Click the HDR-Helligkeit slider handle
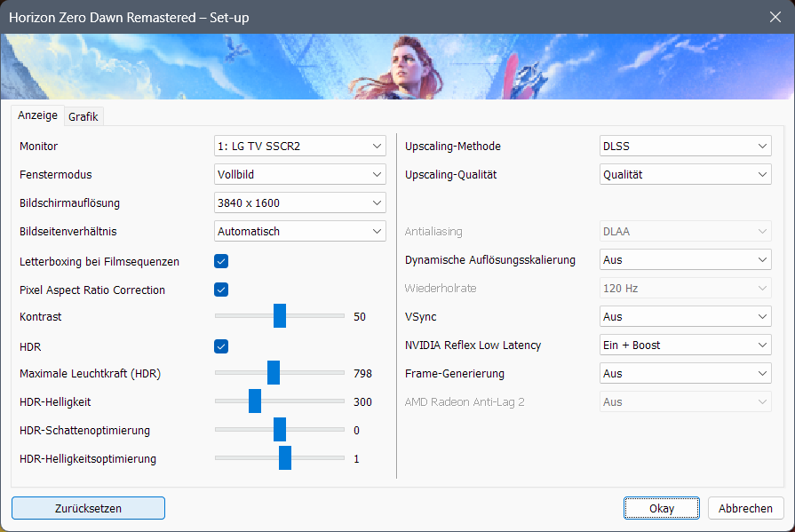Image resolution: width=795 pixels, height=532 pixels. [255, 401]
